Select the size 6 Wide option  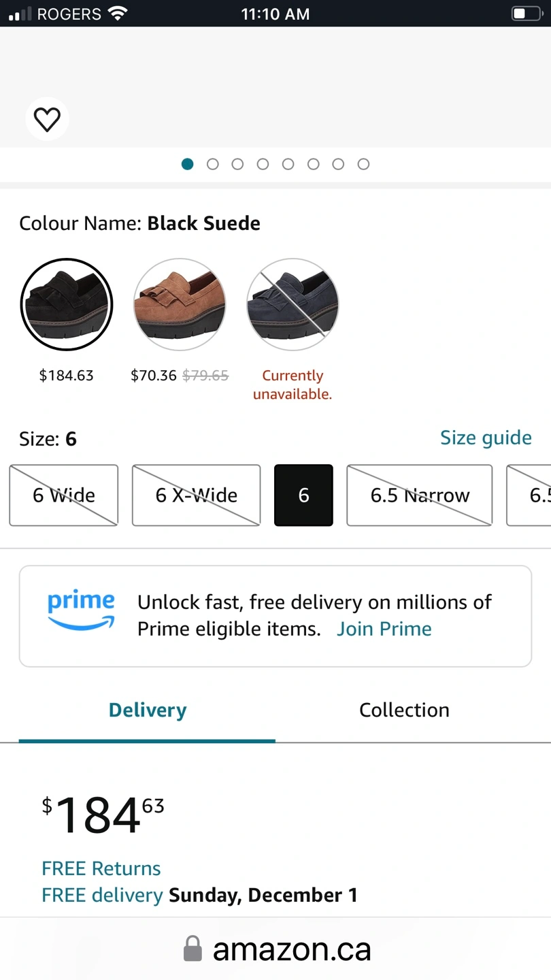coord(64,495)
